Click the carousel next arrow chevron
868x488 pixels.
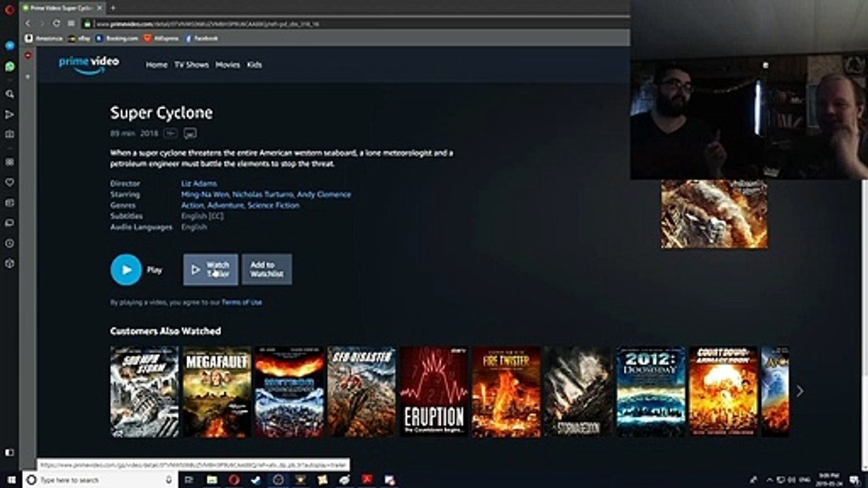click(800, 391)
